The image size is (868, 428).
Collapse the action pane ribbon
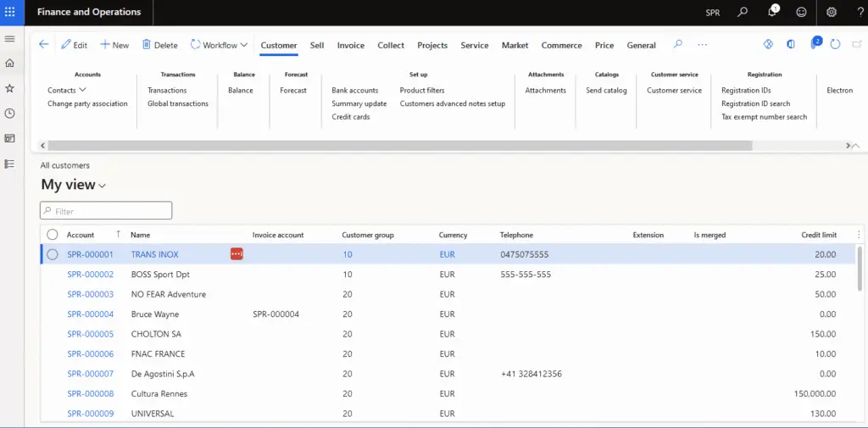[856, 146]
